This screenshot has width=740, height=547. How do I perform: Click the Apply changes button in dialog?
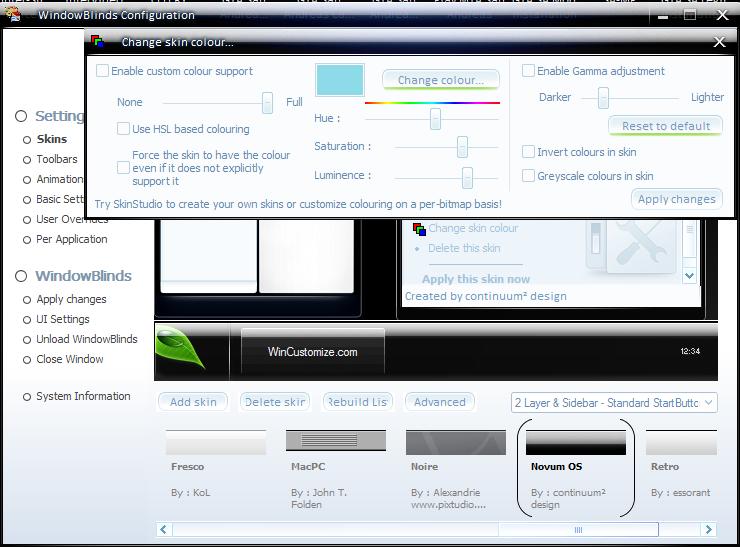[x=677, y=199]
